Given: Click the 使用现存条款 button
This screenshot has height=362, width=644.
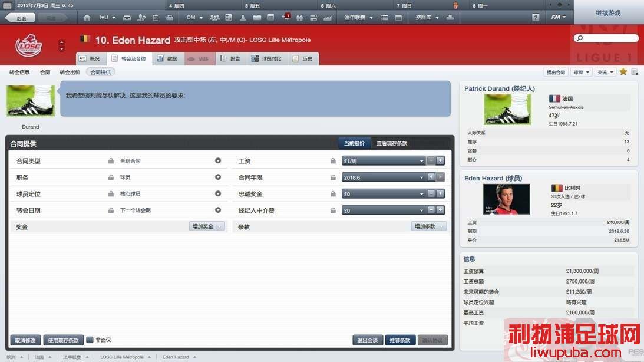Looking at the screenshot, I should tap(63, 340).
